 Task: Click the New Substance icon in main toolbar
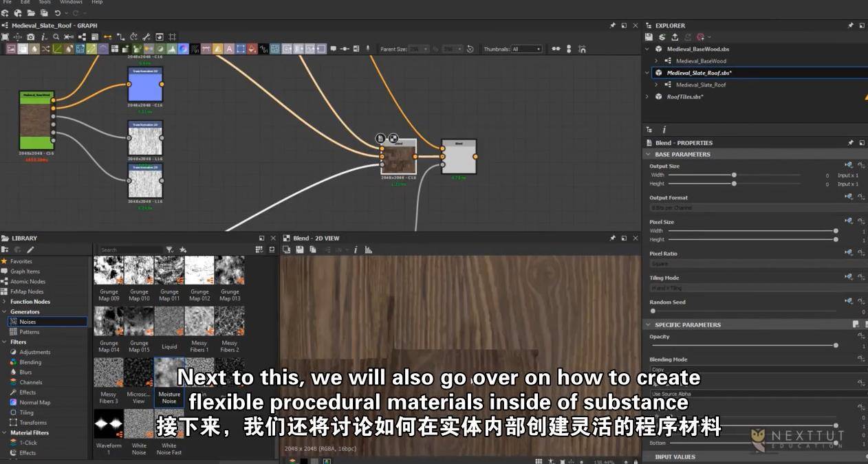point(6,13)
